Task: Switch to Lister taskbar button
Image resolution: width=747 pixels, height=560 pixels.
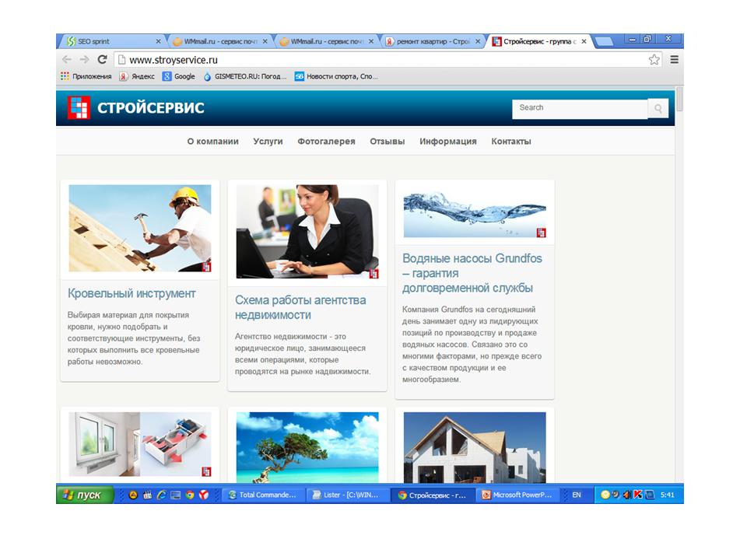Action: coord(347,495)
